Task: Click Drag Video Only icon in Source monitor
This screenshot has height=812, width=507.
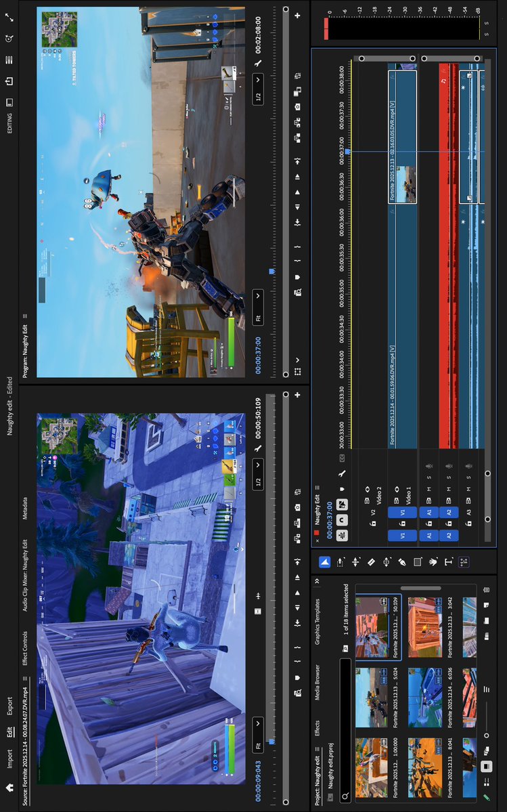Action: tap(258, 611)
